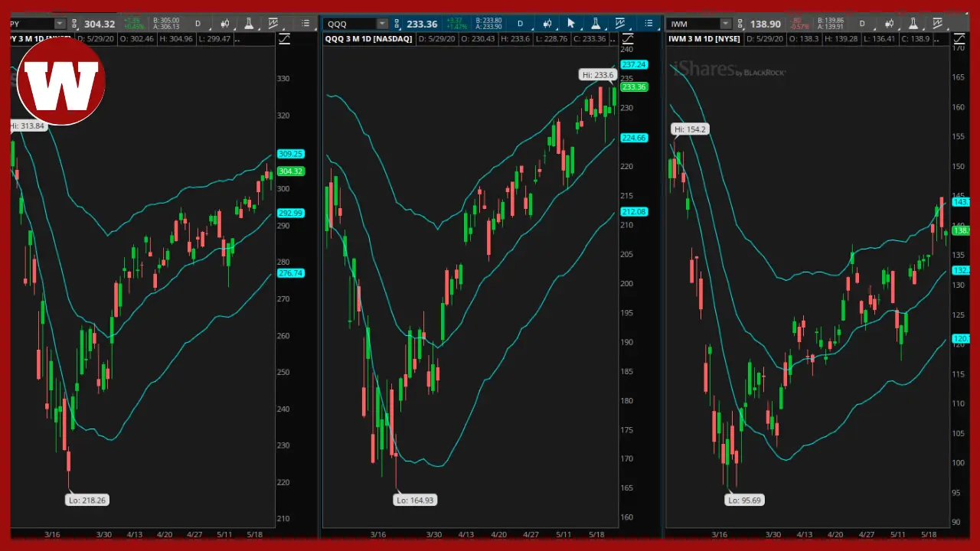The image size is (980, 551).
Task: Click QQQ last price 233.36
Action: tap(422, 24)
